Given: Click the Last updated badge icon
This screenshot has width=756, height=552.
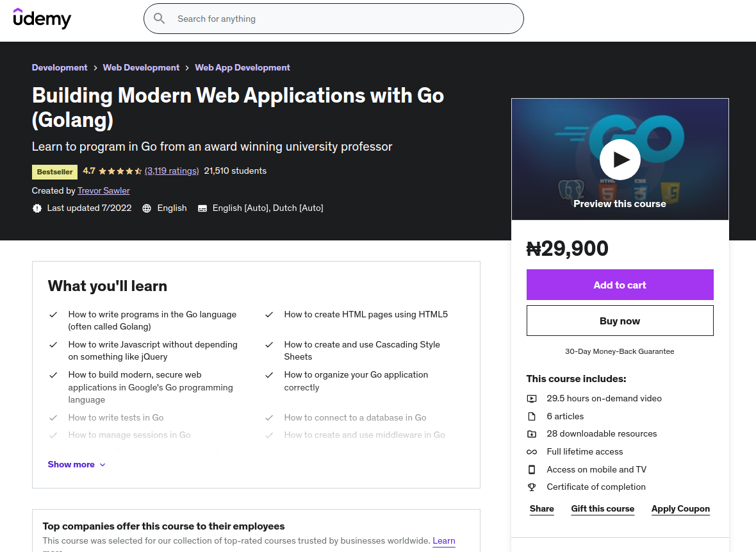Looking at the screenshot, I should click(37, 208).
